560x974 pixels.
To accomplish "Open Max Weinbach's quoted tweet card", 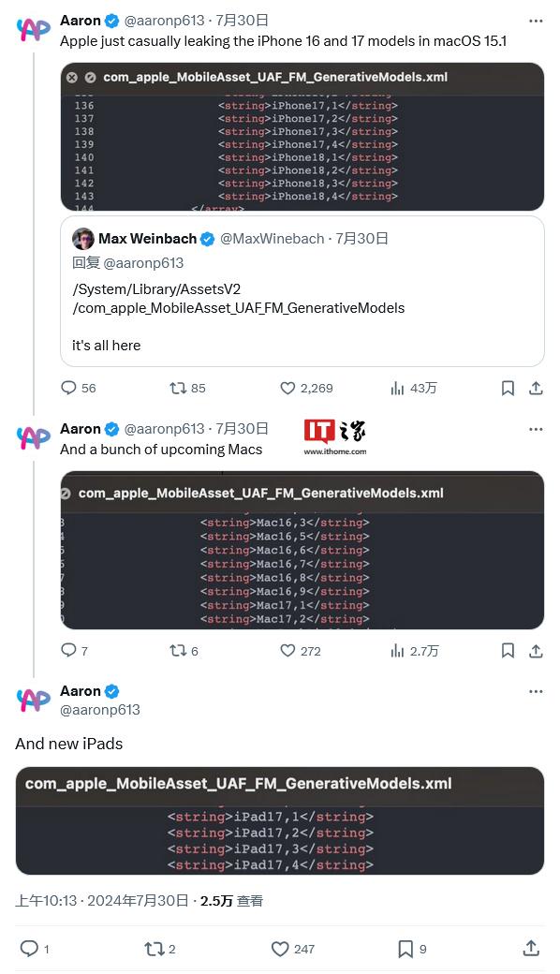I will pos(302,291).
